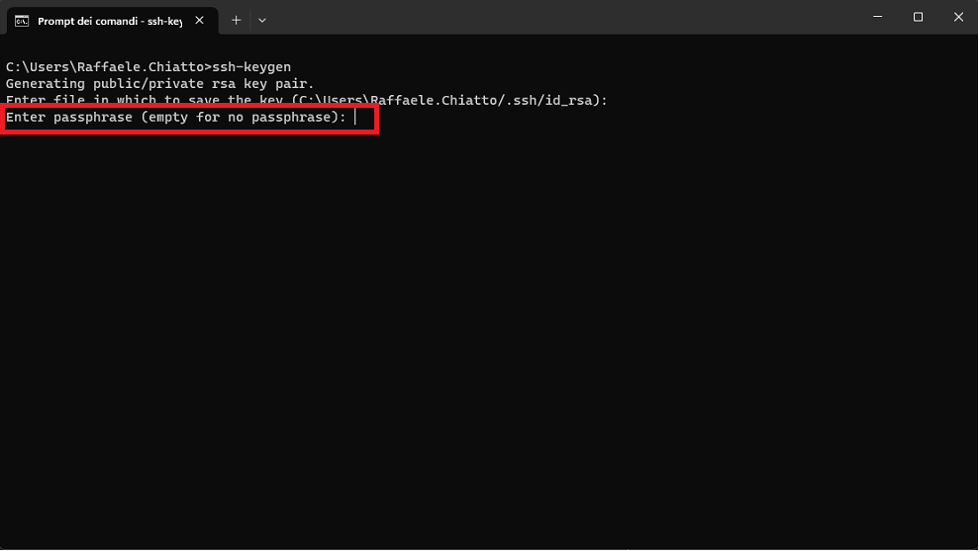The image size is (980, 555).
Task: Minimize the terminal window
Action: [x=878, y=18]
